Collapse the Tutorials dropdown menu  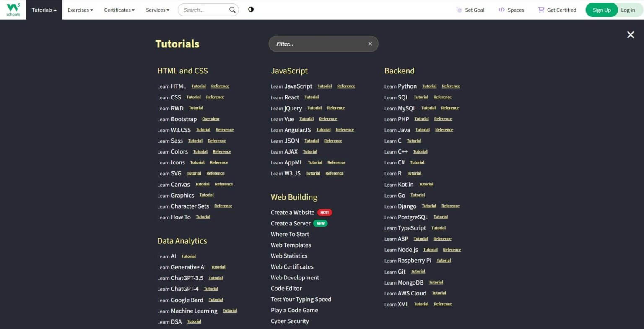tap(44, 10)
